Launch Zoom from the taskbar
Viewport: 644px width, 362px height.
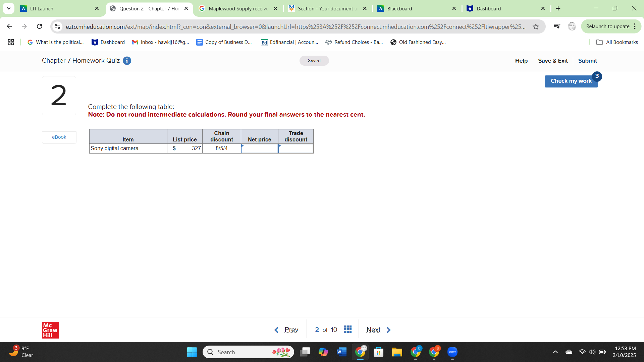point(452,352)
